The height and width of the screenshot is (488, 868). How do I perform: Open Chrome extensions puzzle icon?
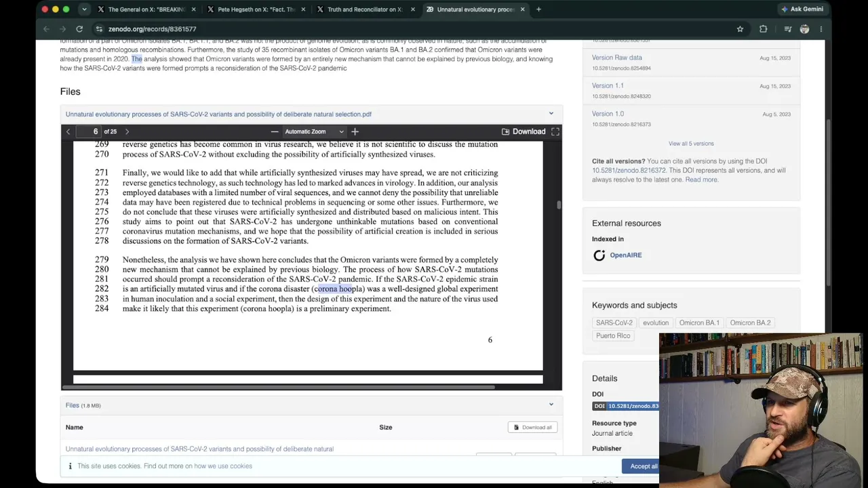click(x=763, y=29)
